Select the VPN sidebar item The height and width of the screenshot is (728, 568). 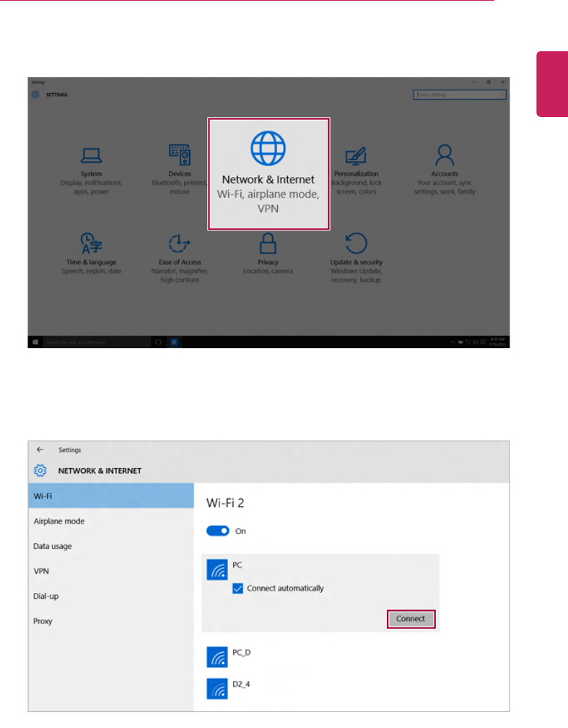(111, 571)
